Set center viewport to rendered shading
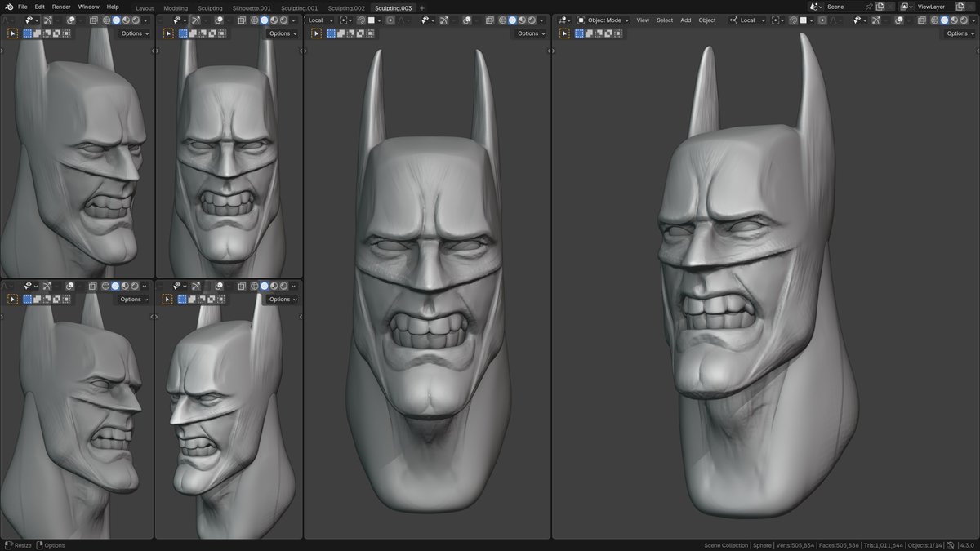Screen dimensions: 980x551 click(x=532, y=20)
